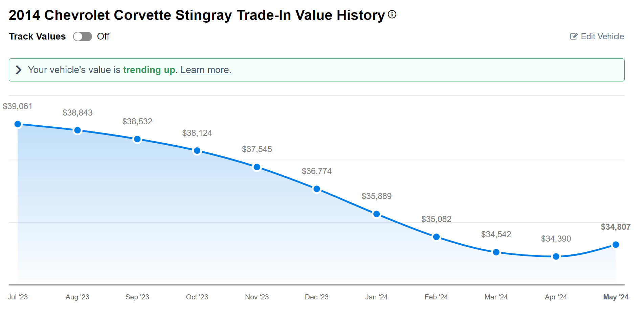Click the Jan '24 data point showing $35,889
This screenshot has height=320, width=644.
coord(376,214)
